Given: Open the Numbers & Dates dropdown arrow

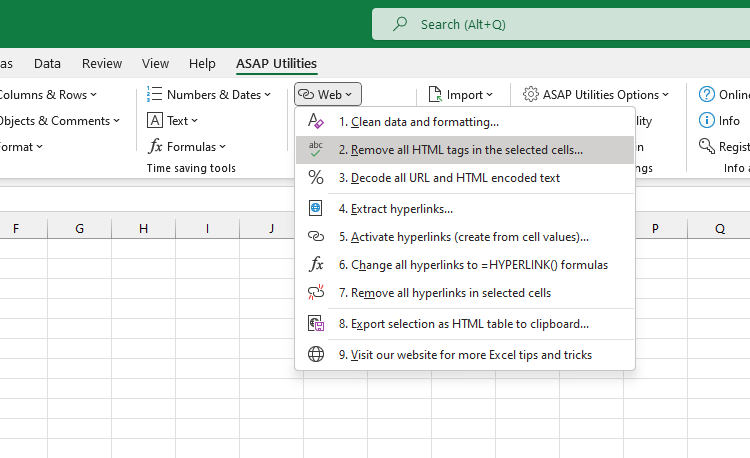Looking at the screenshot, I should (267, 95).
